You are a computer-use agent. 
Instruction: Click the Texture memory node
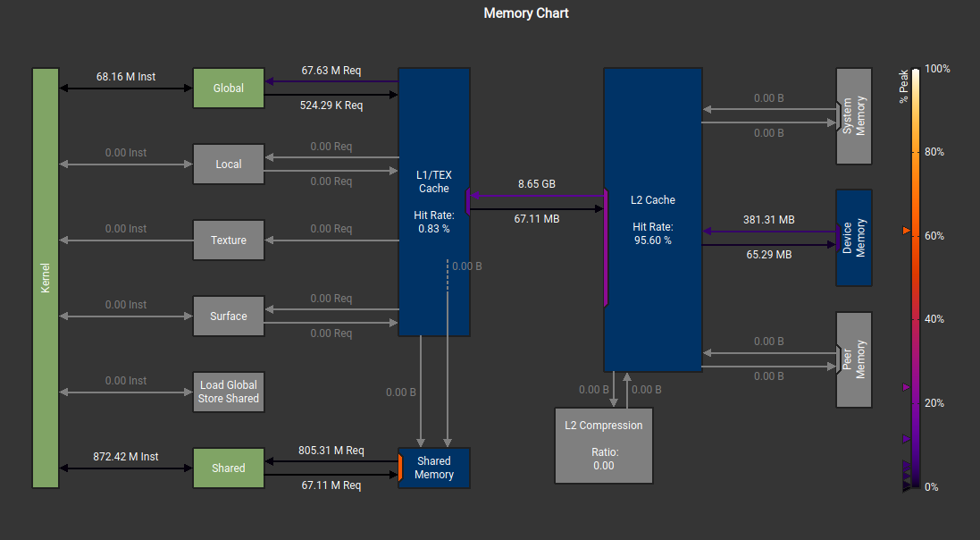click(x=228, y=240)
